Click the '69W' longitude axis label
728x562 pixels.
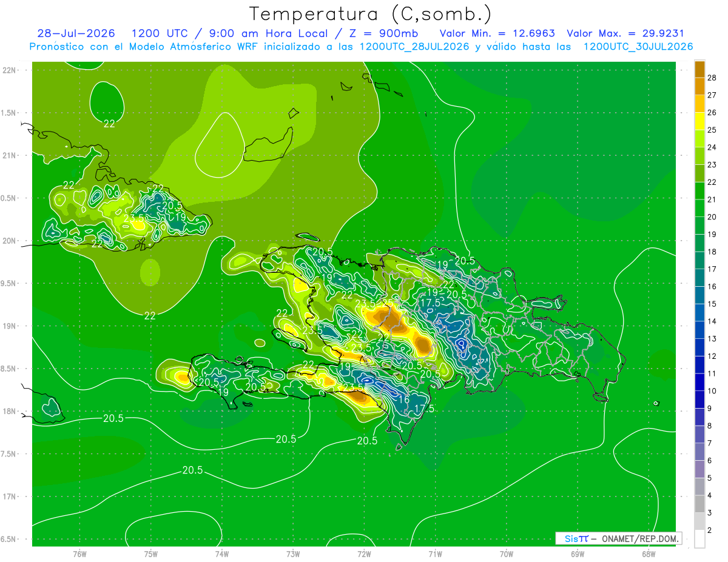pyautogui.click(x=578, y=554)
